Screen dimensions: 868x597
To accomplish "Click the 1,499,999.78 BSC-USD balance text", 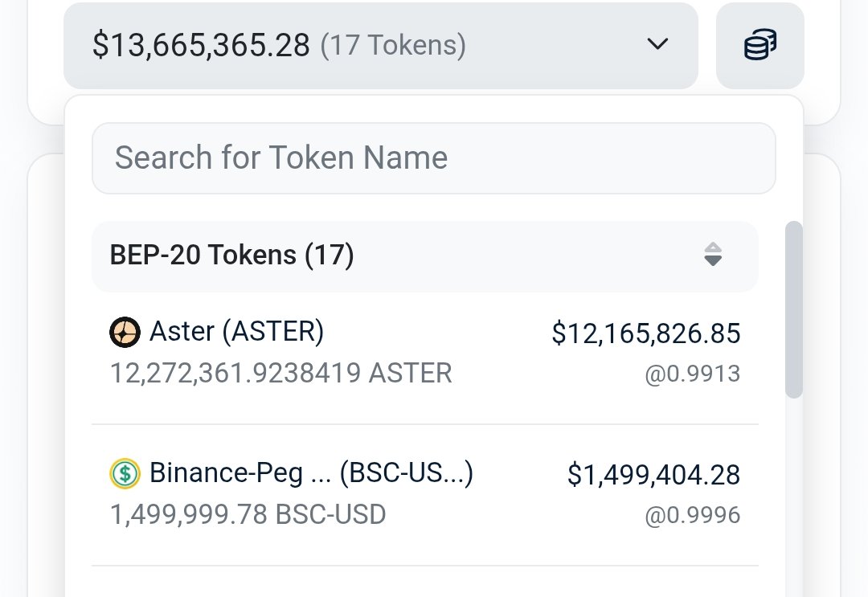I will click(248, 514).
